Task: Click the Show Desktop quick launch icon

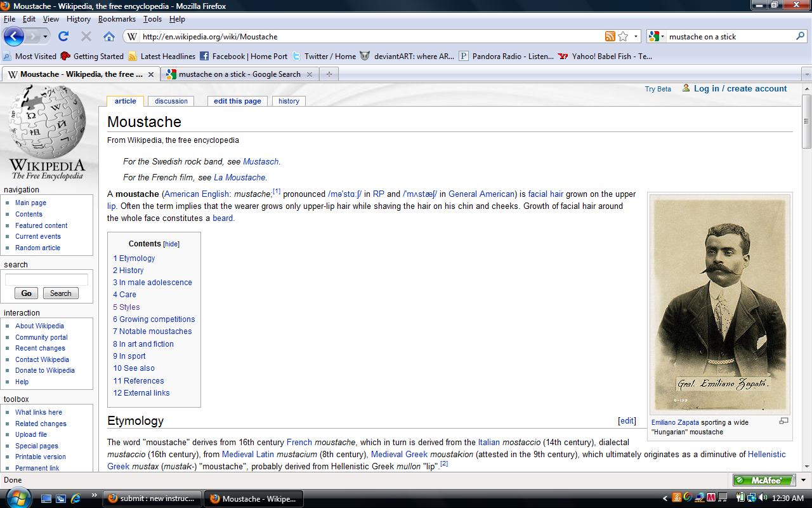Action: click(x=46, y=498)
